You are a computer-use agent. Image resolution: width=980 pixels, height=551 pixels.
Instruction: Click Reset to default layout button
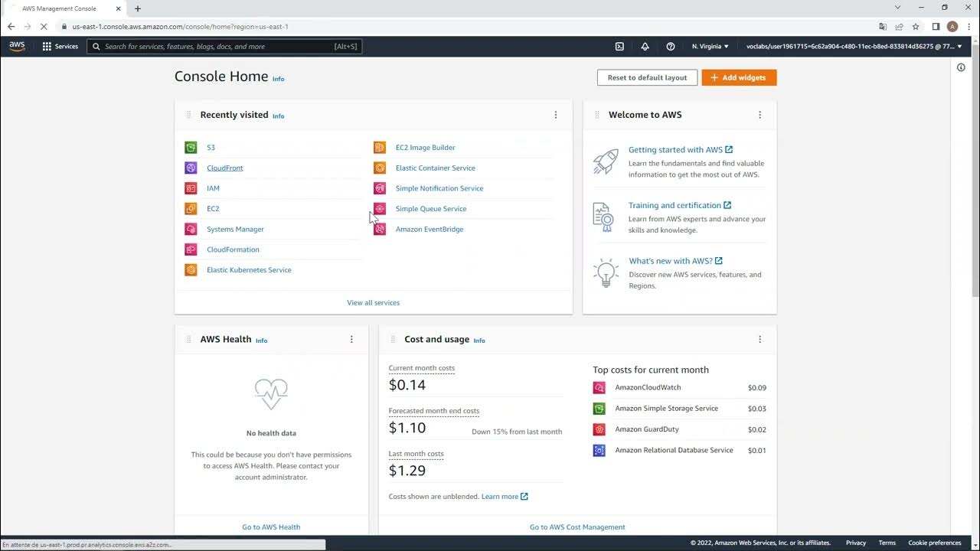(x=647, y=77)
